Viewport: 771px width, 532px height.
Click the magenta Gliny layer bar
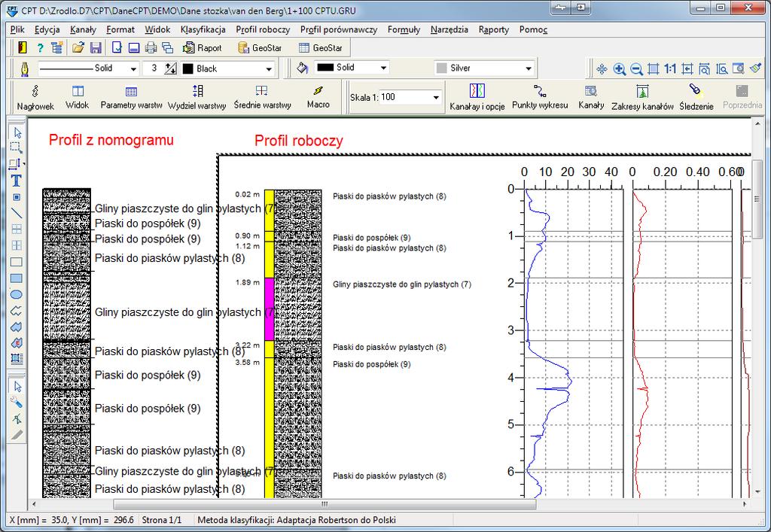(x=269, y=309)
